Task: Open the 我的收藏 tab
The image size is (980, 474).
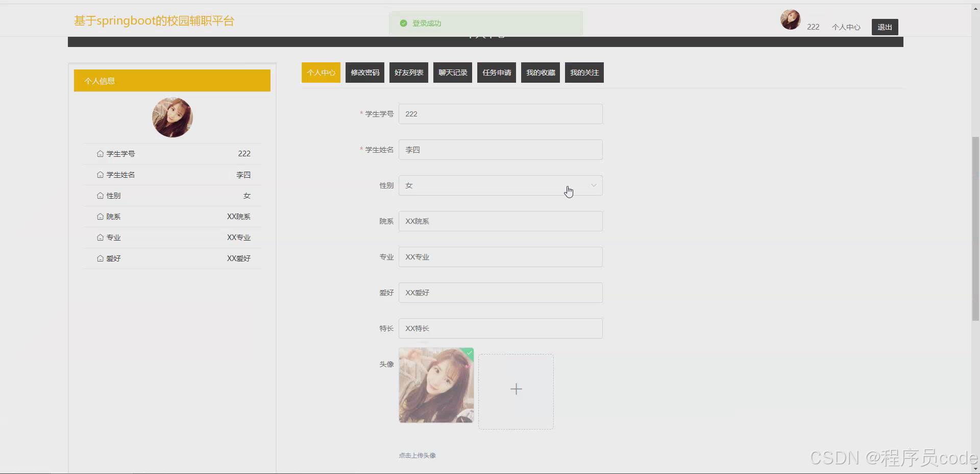Action: 541,73
